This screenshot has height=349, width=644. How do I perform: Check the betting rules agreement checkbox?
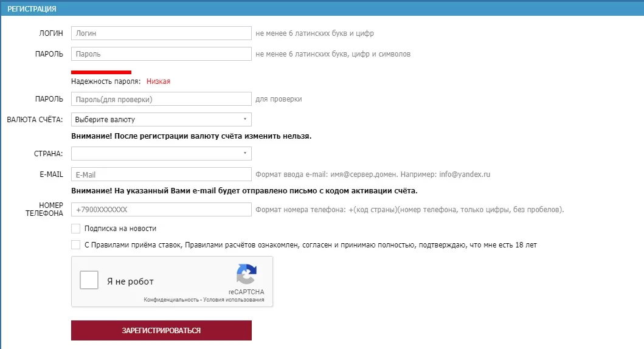tap(76, 245)
